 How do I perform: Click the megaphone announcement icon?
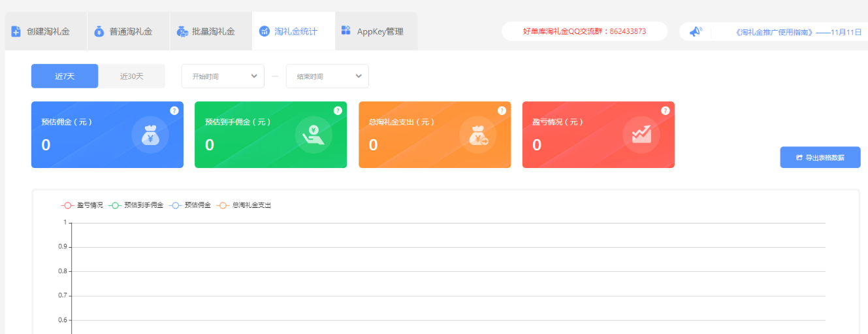(696, 31)
